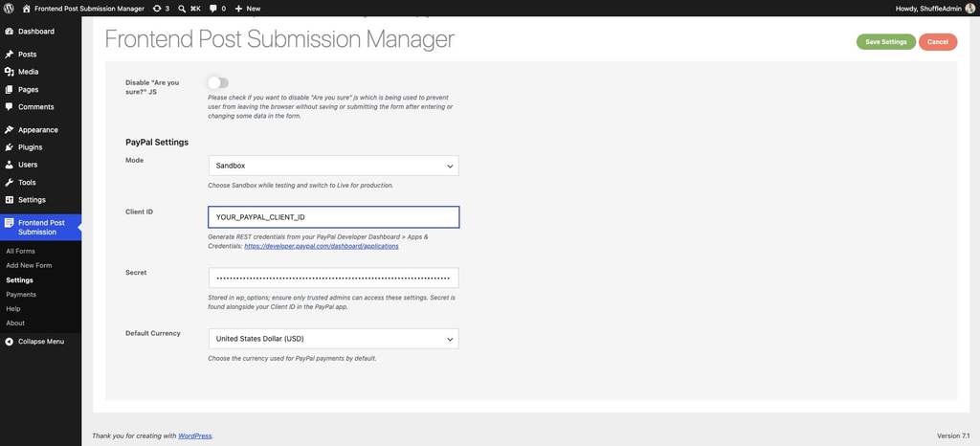The width and height of the screenshot is (980, 446).
Task: Click the Dashboard gauge icon
Action: (9, 32)
